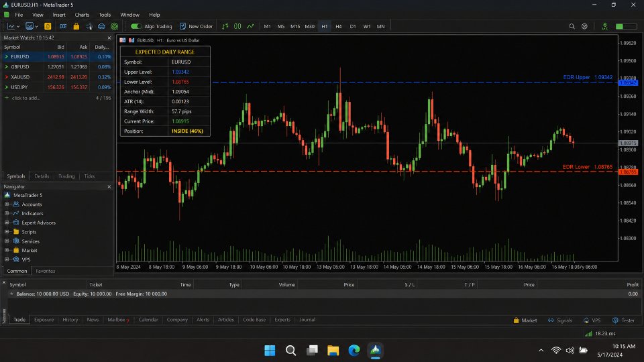Select the MN timeframe
The height and width of the screenshot is (362, 644).
tap(381, 26)
